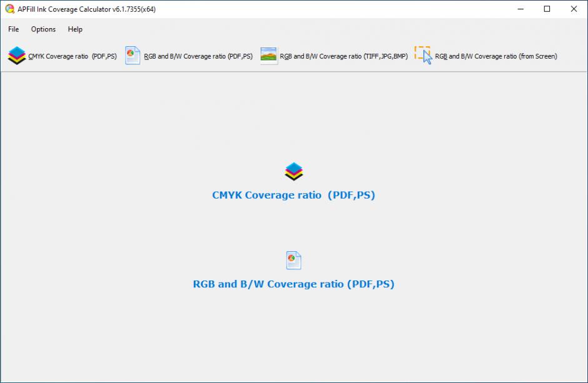Select the toolbar RGB and B/W Coverage ratio (PDF,PS) label
Image resolution: width=588 pixels, height=383 pixels.
tap(198, 56)
